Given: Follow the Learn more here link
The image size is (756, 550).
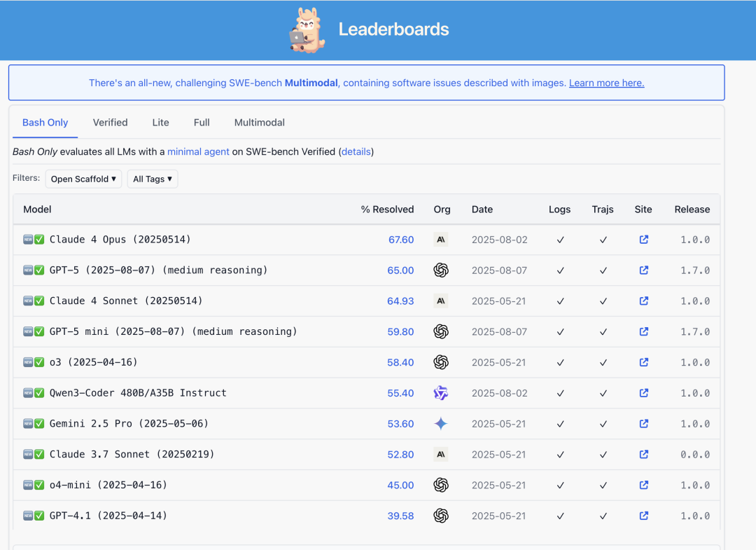Looking at the screenshot, I should (606, 83).
